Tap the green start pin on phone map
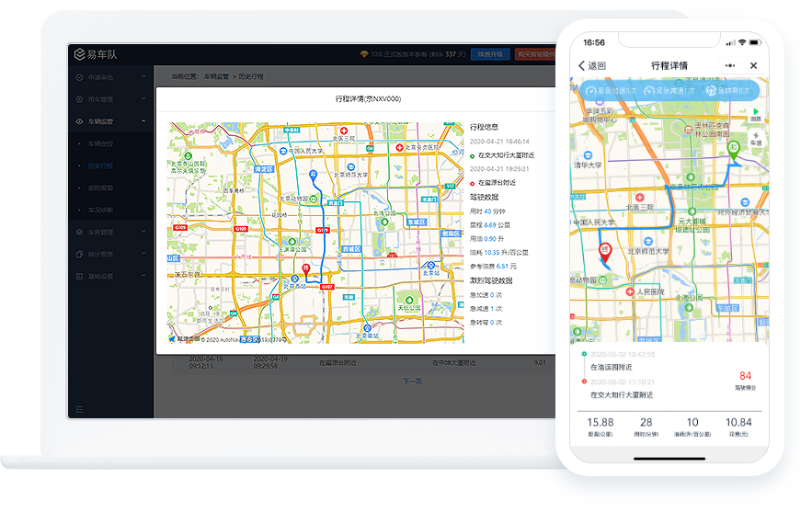The width and height of the screenshot is (812, 513). click(733, 150)
